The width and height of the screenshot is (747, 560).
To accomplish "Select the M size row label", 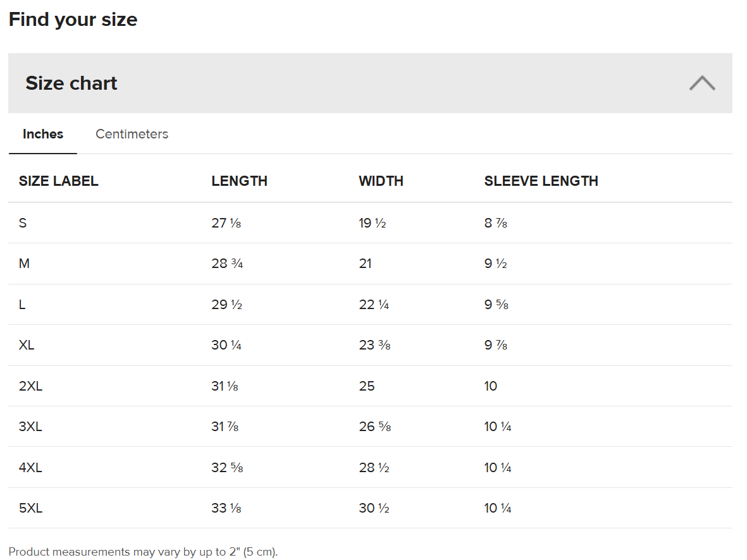I will pyautogui.click(x=24, y=264).
